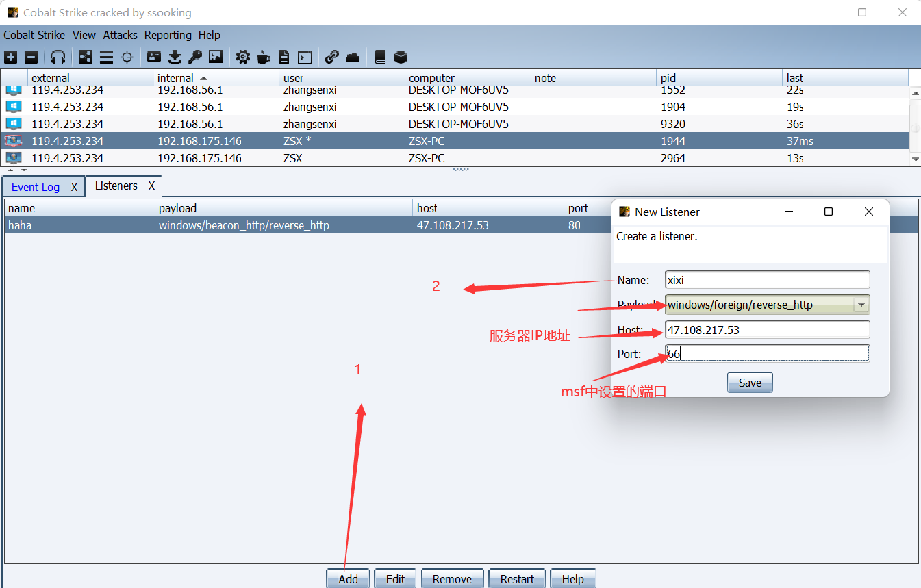The image size is (921, 588).
Task: Click the chain link host-file icon
Action: tap(332, 57)
